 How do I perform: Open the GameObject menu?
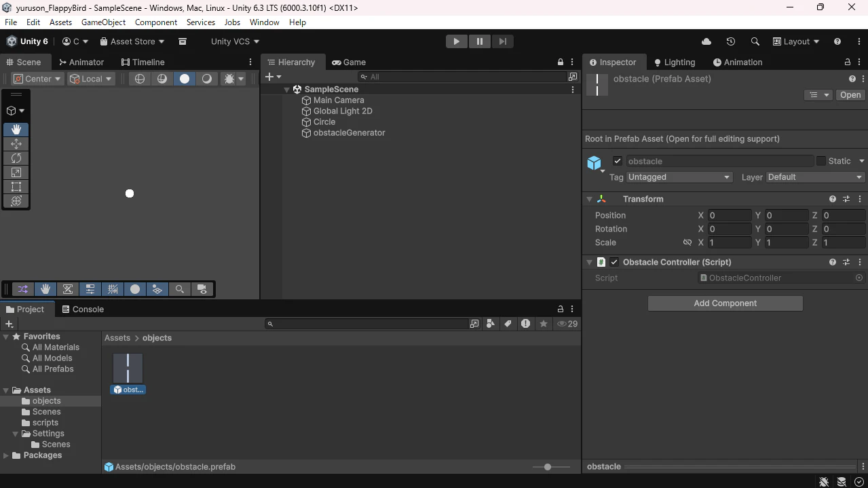pyautogui.click(x=103, y=22)
